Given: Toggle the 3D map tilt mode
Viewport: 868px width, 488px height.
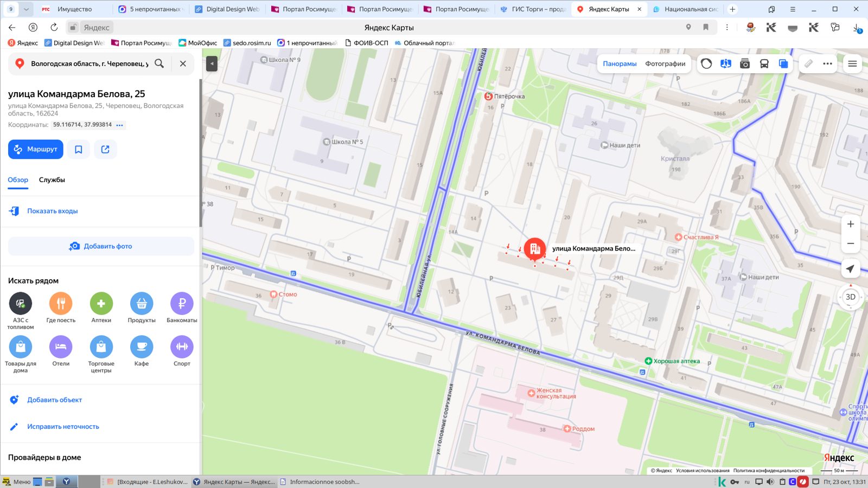Looking at the screenshot, I should (x=851, y=297).
